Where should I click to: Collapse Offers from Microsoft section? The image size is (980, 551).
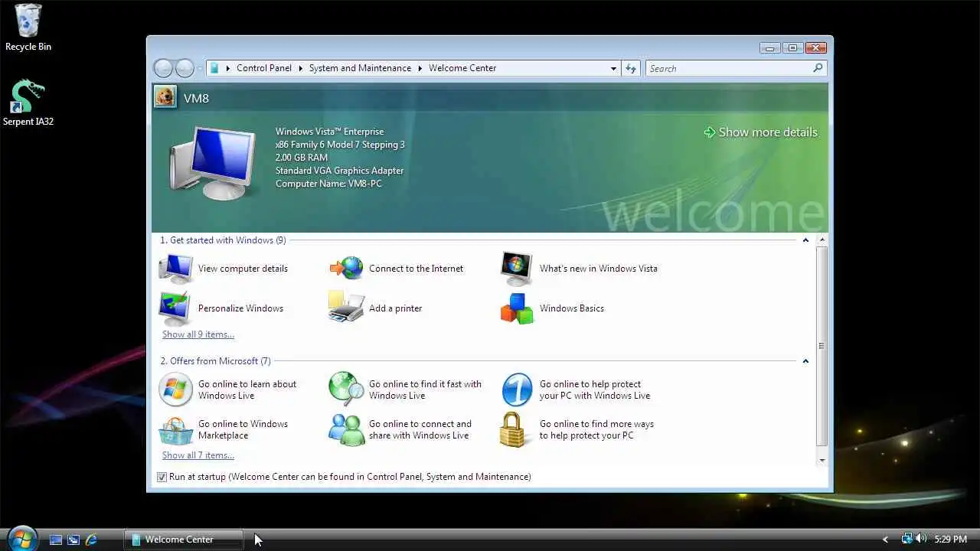tap(805, 361)
